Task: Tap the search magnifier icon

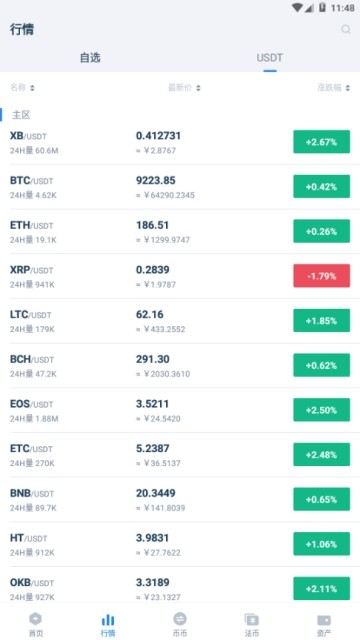Action: (346, 29)
